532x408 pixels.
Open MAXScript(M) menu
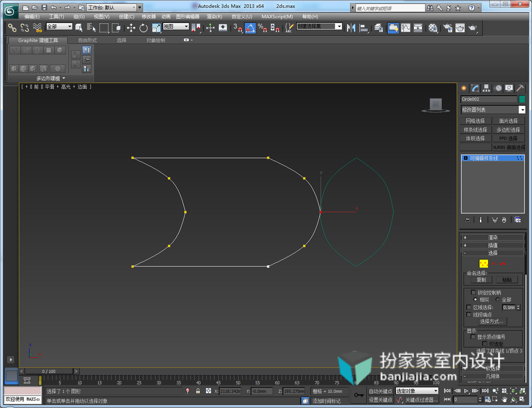point(277,16)
